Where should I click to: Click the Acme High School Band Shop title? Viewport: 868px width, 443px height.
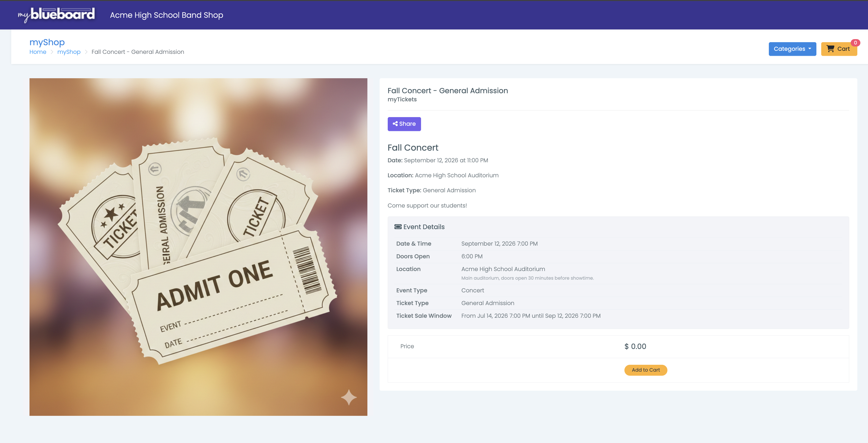pos(167,15)
